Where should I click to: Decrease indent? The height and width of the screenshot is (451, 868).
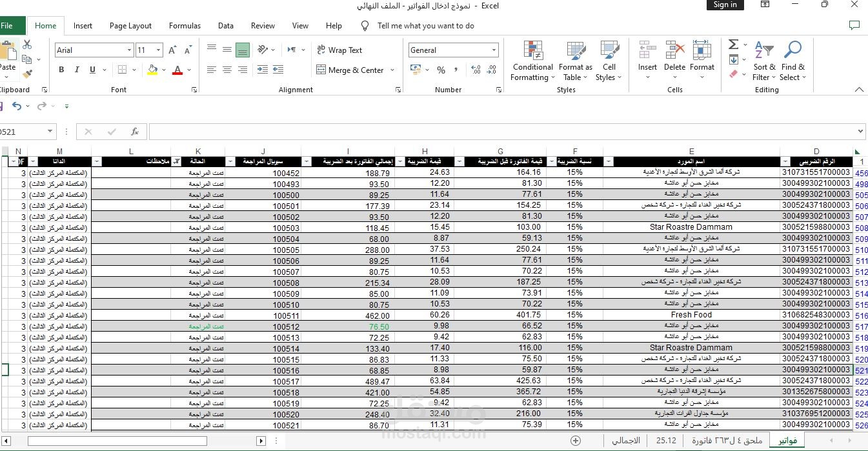[262, 70]
